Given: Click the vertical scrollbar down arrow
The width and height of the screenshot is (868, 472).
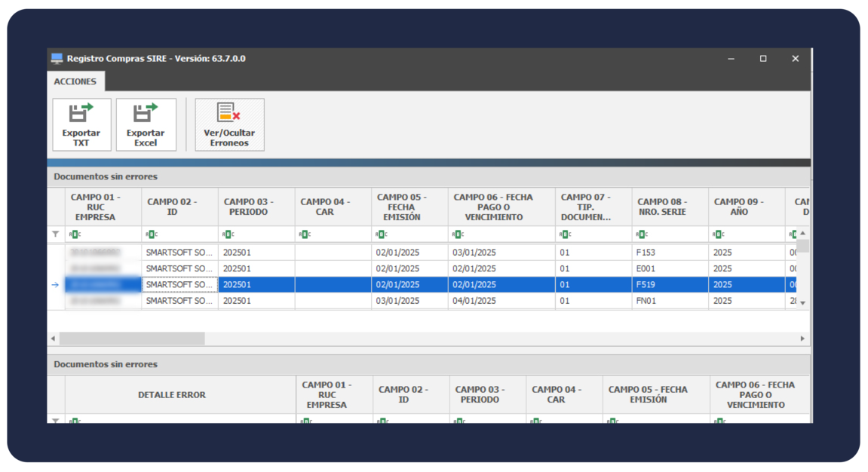Looking at the screenshot, I should click(802, 302).
